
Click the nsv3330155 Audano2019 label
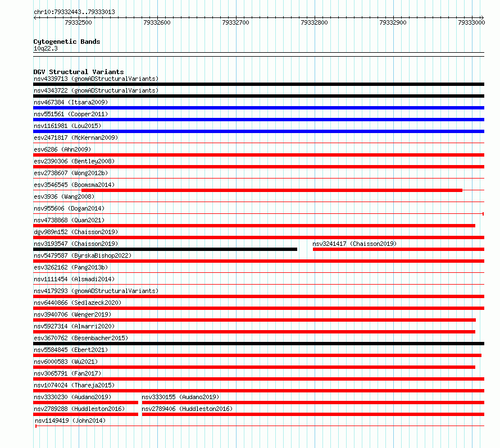pyautogui.click(x=180, y=397)
